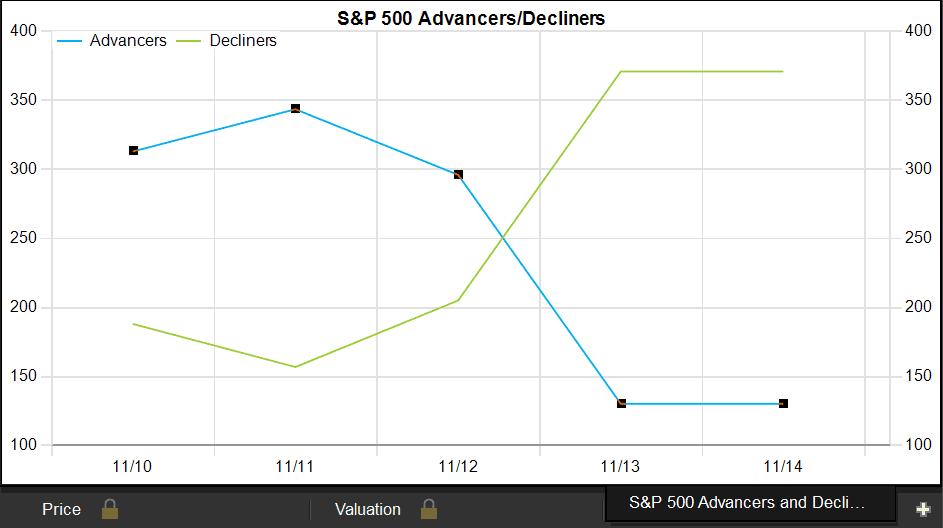
Task: Click the 11/14 x-axis date label
Action: coord(783,466)
